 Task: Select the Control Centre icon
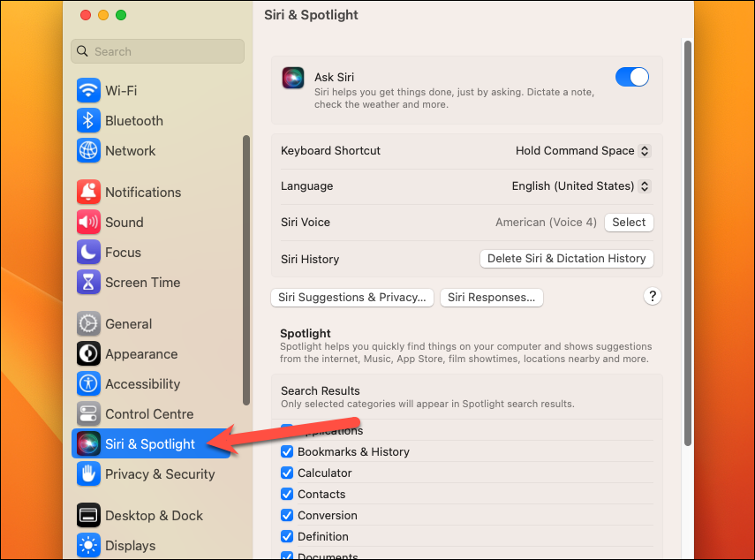88,413
